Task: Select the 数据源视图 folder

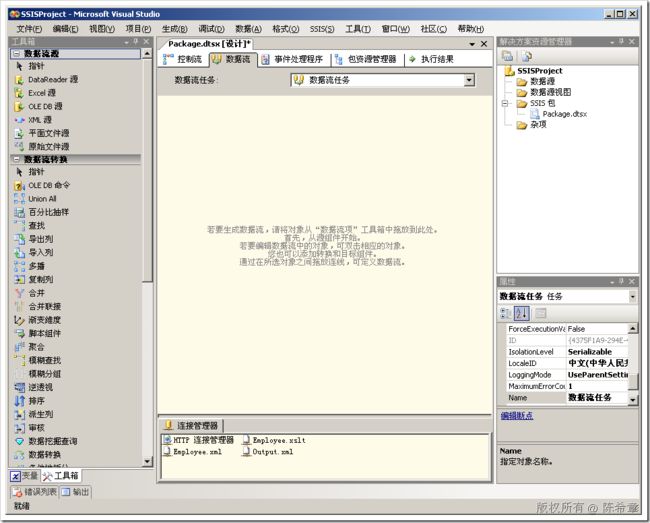Action: click(544, 92)
